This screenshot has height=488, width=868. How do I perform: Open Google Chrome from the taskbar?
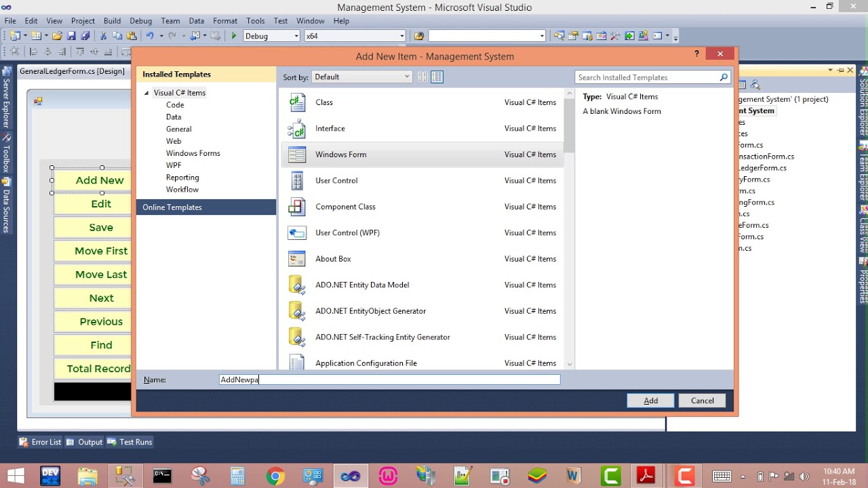[x=275, y=476]
